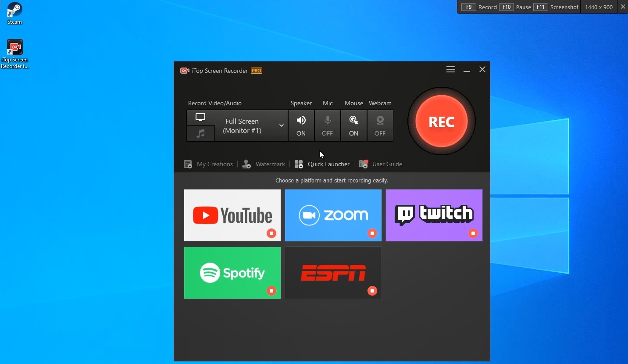
Task: Click the record icon on Twitch tile
Action: 473,233
